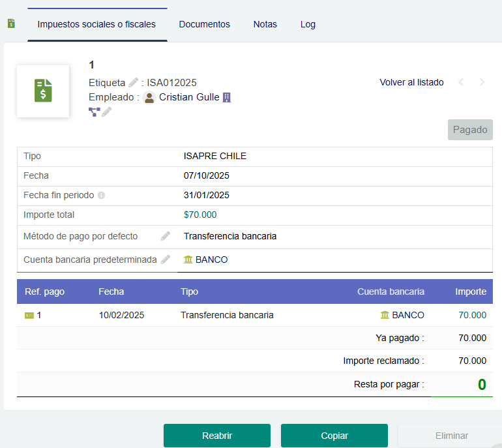
Task: Open the Log tab
Action: click(308, 24)
